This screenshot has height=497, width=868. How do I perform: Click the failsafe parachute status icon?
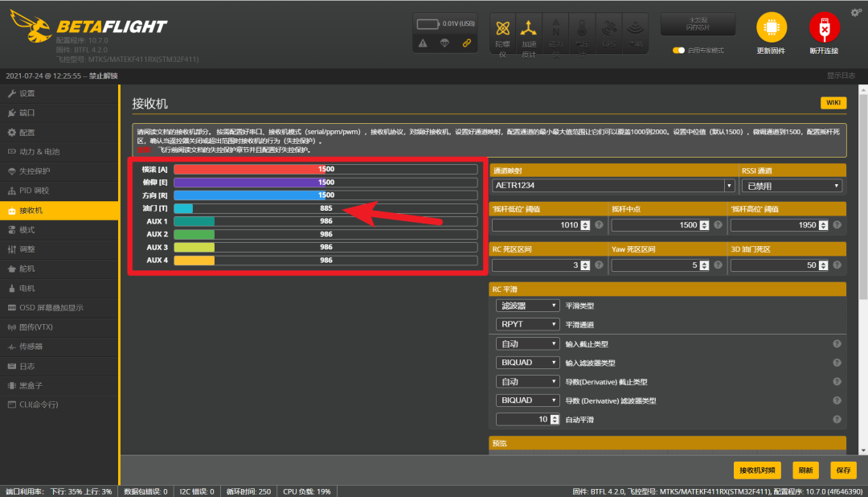(444, 43)
